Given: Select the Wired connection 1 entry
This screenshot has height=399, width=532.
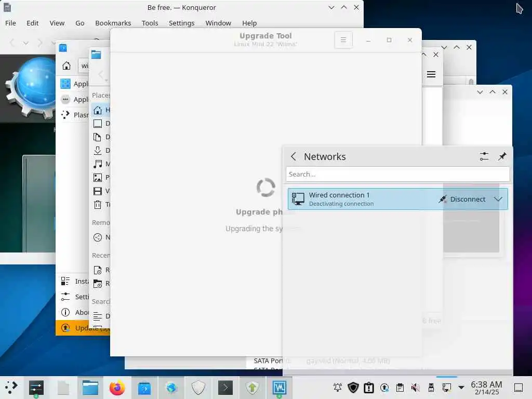Looking at the screenshot, I should tap(397, 199).
